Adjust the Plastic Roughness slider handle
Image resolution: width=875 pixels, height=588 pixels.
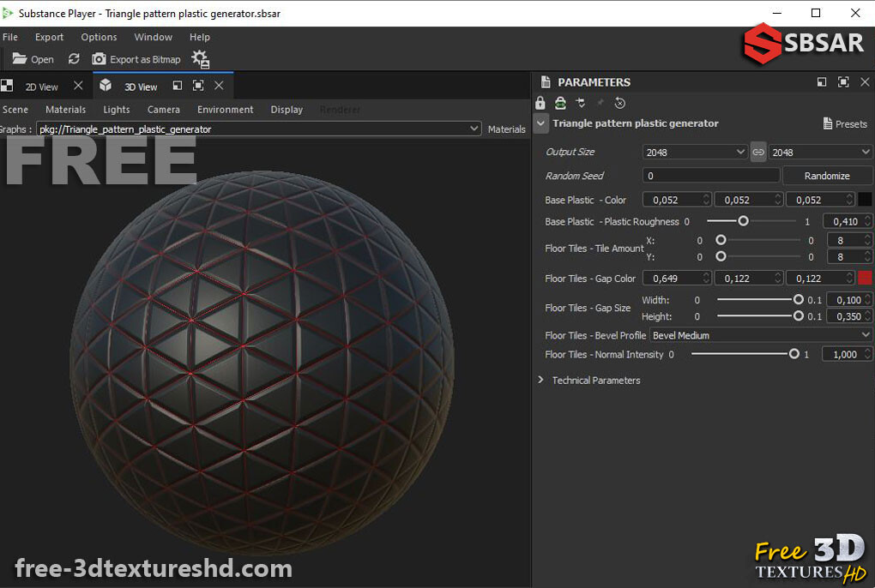[x=743, y=221]
